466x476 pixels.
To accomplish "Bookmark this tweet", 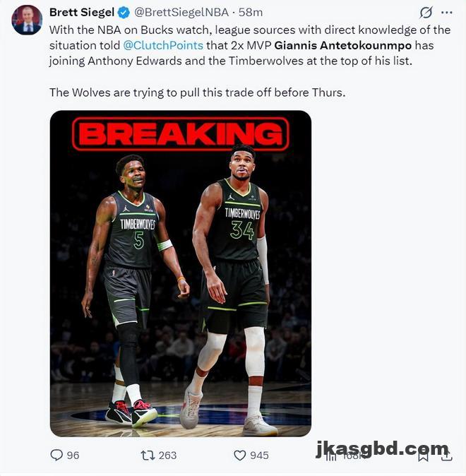I will pos(423,456).
